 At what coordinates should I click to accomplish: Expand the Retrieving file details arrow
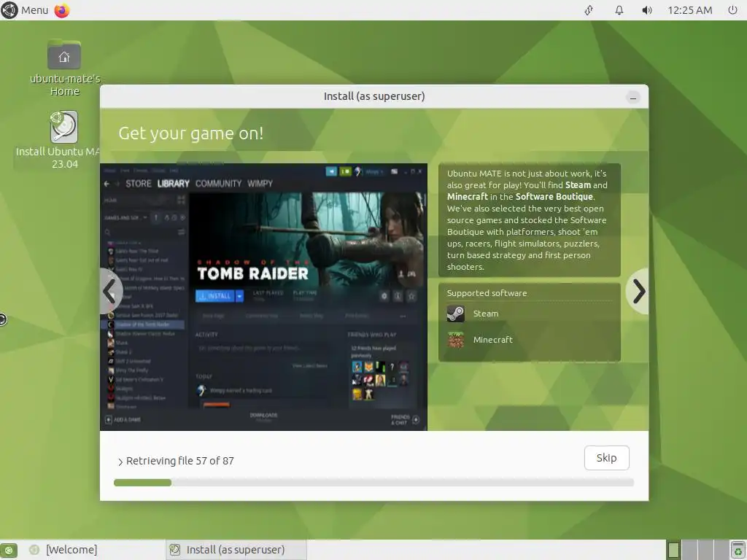coord(120,462)
